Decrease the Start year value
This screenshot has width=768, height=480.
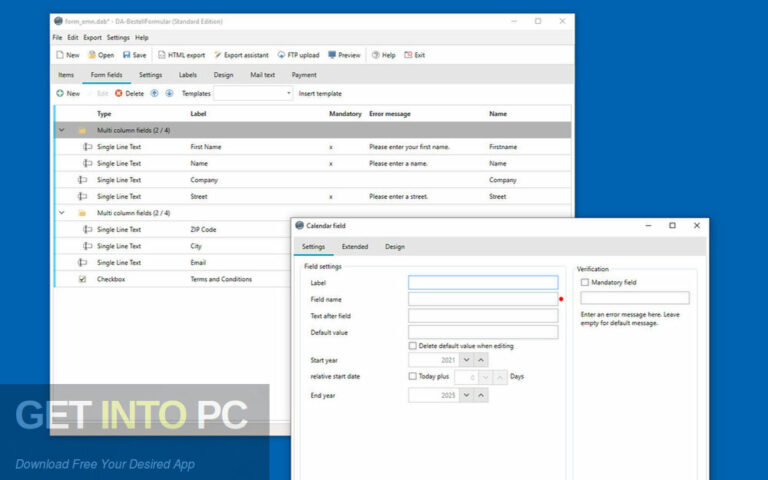click(466, 360)
